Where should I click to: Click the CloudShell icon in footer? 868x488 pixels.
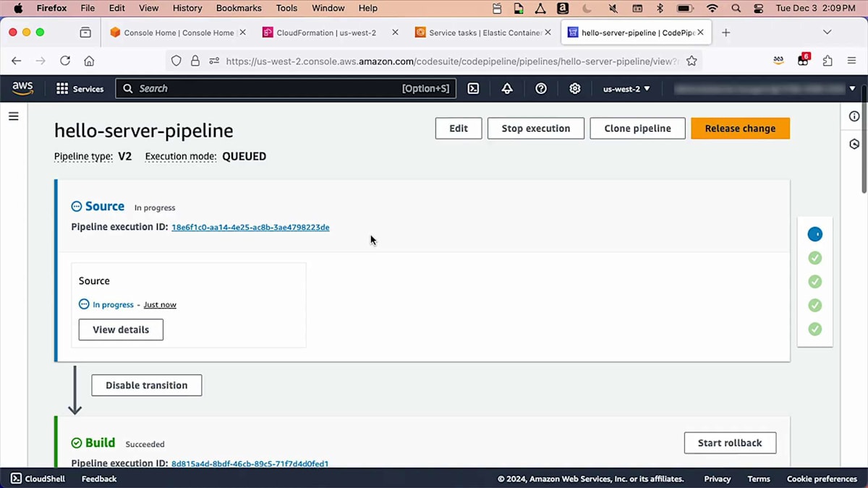(x=16, y=479)
